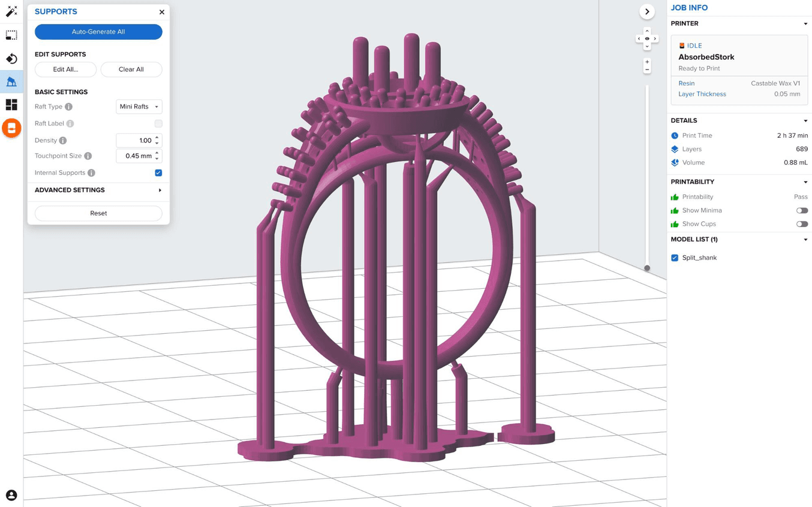The width and height of the screenshot is (812, 507).
Task: Click the Touchpoint Size info icon
Action: click(88, 156)
